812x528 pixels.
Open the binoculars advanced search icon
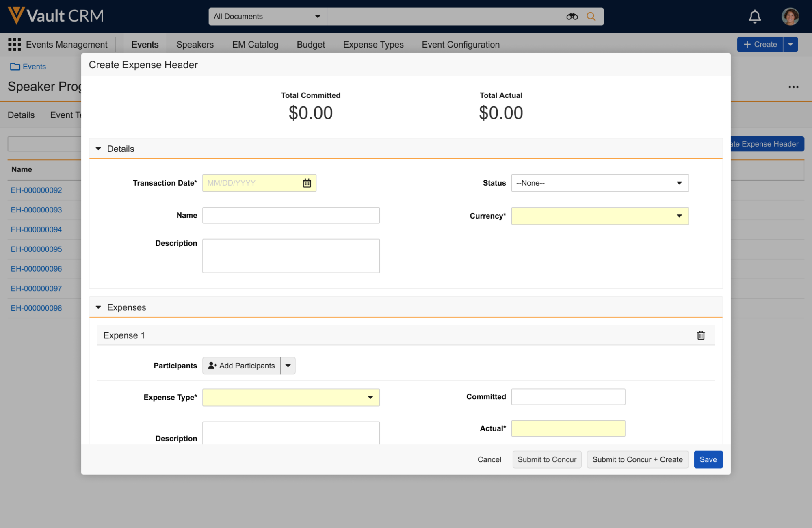[x=572, y=17]
